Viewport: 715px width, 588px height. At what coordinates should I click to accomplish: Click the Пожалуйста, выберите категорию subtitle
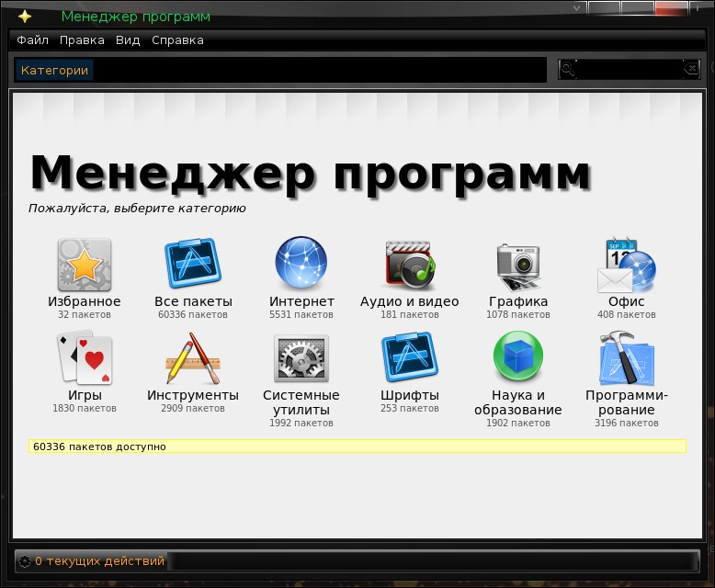(x=137, y=209)
